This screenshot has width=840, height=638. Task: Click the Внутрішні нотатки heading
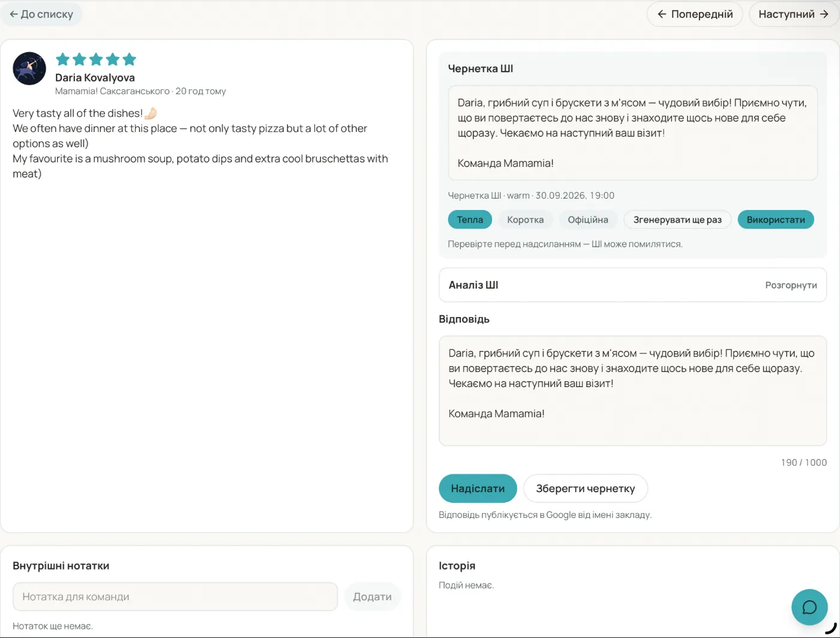click(61, 566)
